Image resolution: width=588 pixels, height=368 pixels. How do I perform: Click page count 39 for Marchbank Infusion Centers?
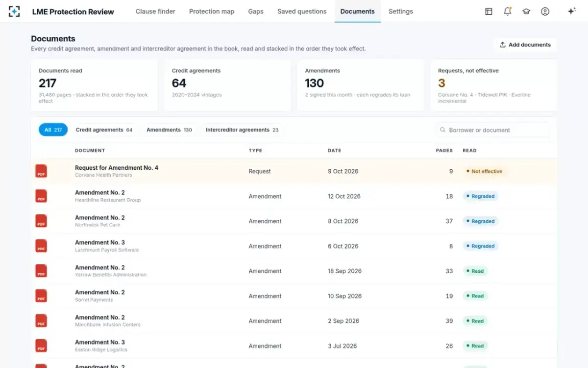pos(449,321)
